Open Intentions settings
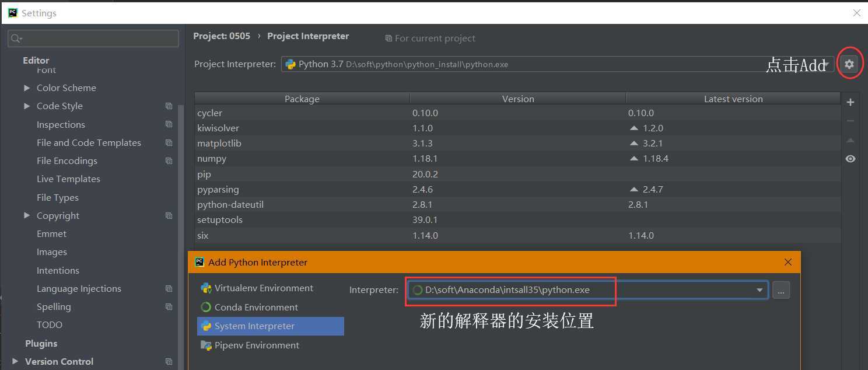This screenshot has height=370, width=868. click(x=58, y=270)
